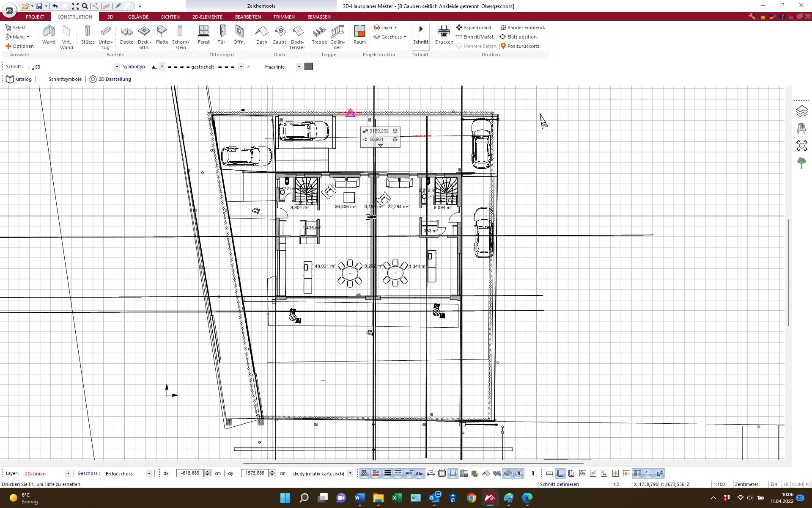Image resolution: width=812 pixels, height=508 pixels.
Task: Click the Schnittsymbole button
Action: (x=65, y=79)
